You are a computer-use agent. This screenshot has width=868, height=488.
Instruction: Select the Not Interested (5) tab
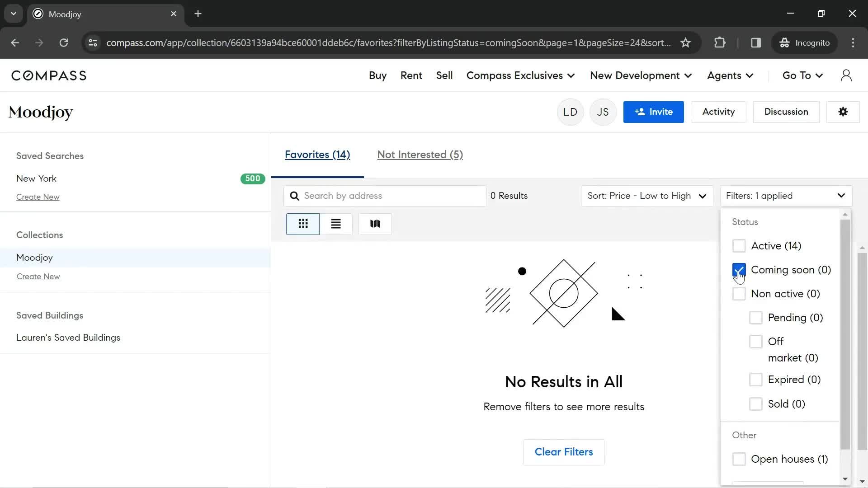(420, 155)
